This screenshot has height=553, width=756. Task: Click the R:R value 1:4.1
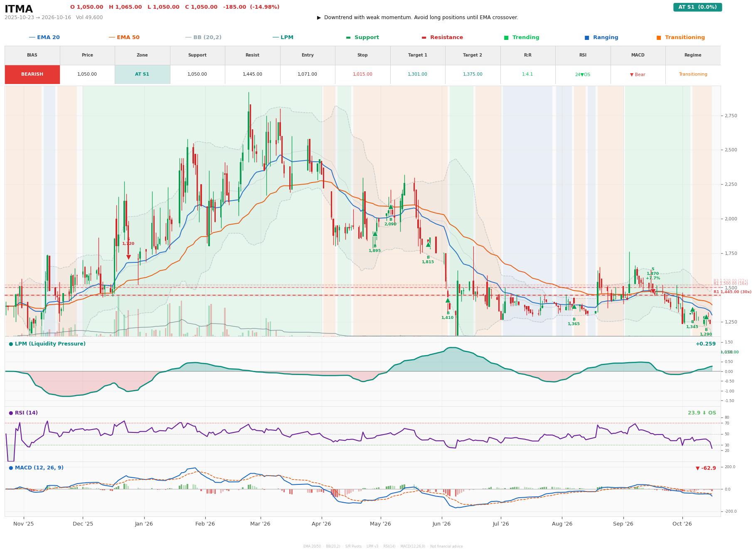point(527,74)
